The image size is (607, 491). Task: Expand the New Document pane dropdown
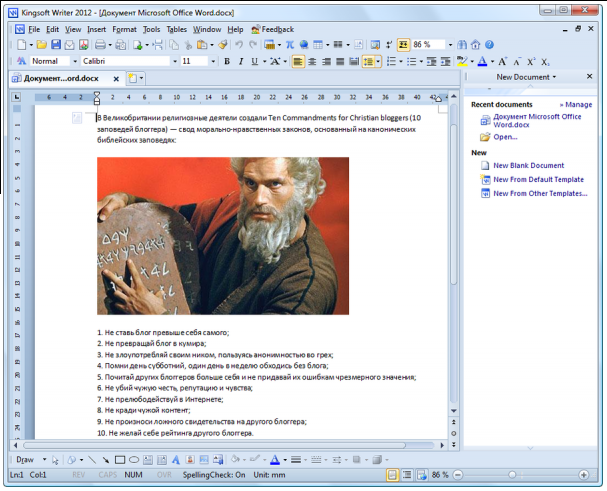[x=552, y=77]
